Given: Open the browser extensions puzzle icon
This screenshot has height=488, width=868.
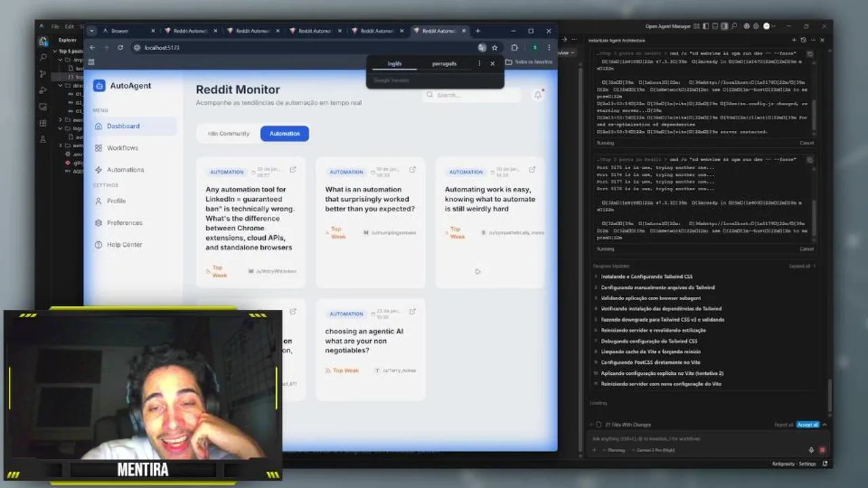Looking at the screenshot, I should click(x=514, y=47).
